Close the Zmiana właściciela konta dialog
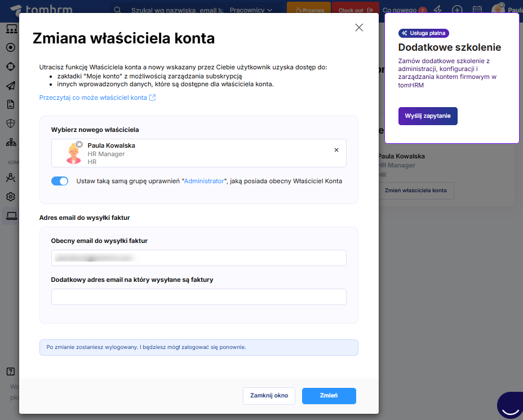Image resolution: width=523 pixels, height=420 pixels. tap(359, 28)
